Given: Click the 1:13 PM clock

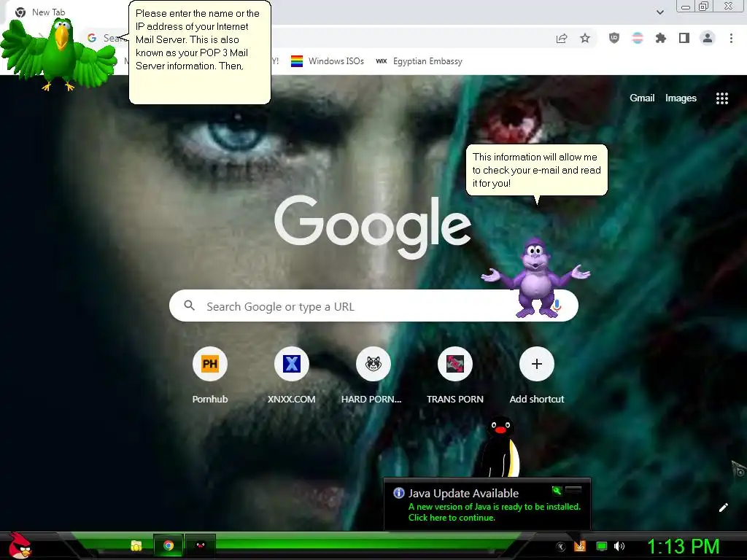Looking at the screenshot, I should [683, 546].
